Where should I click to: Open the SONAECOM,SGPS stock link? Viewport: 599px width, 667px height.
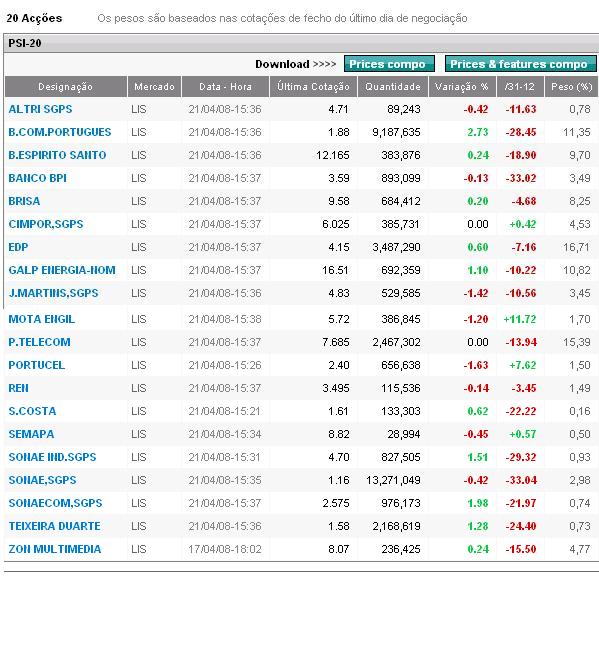pos(55,503)
